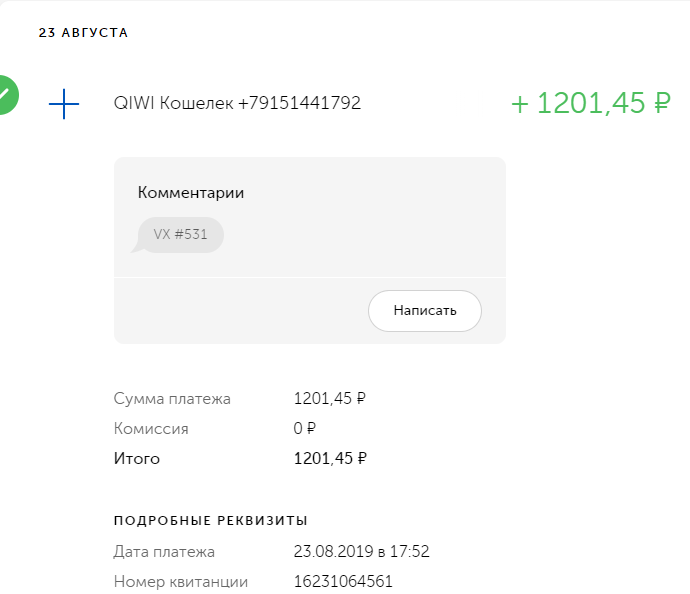Click the Сумма платежа label
The height and width of the screenshot is (594, 690).
[172, 399]
